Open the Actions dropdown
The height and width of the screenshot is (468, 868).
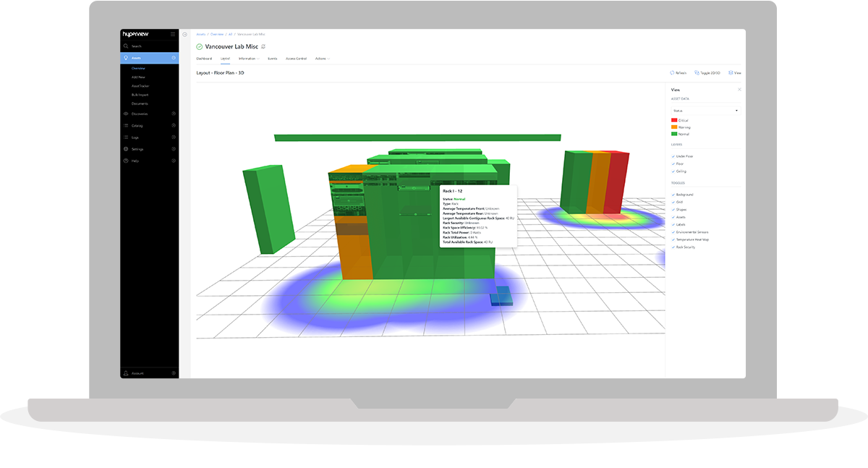pos(321,59)
